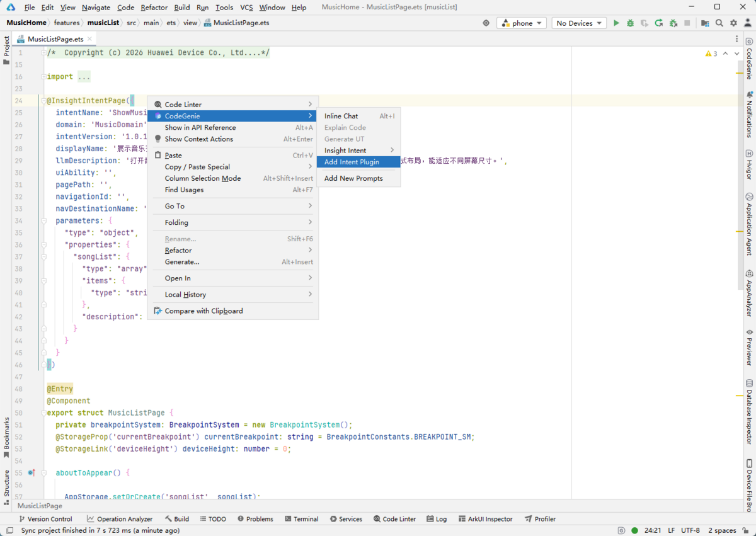Image resolution: width=756 pixels, height=536 pixels.
Task: Click the UTF-8 encoding in status bar
Action: click(x=690, y=530)
